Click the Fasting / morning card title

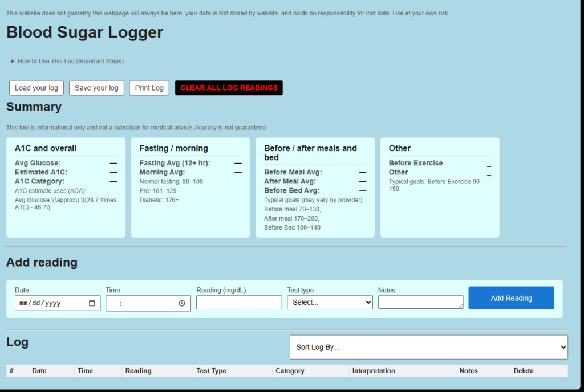click(x=173, y=148)
